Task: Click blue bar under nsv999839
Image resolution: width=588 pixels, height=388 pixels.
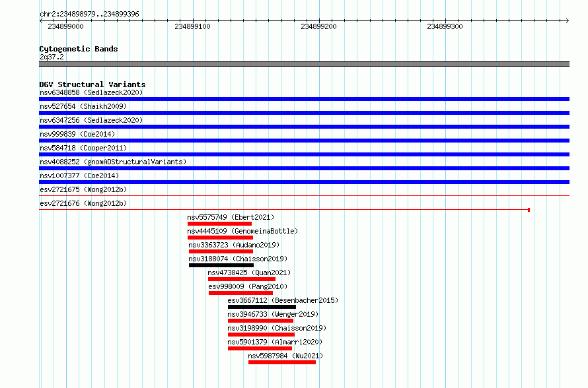Action: click(304, 141)
